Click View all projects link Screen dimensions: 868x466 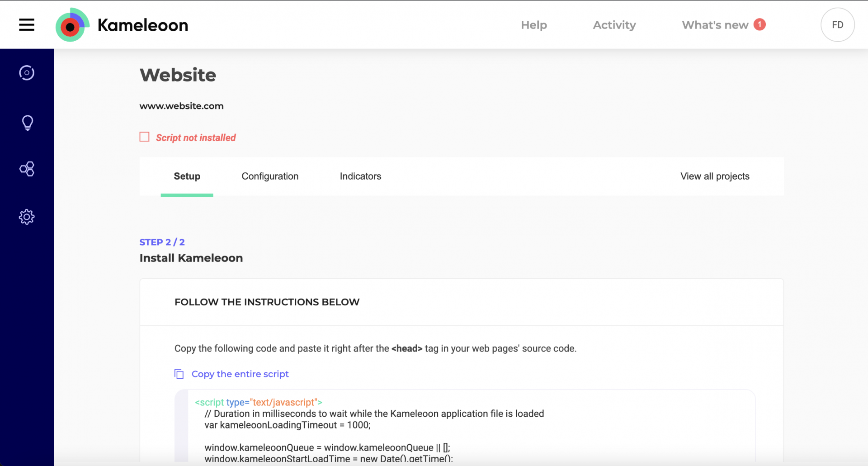715,176
